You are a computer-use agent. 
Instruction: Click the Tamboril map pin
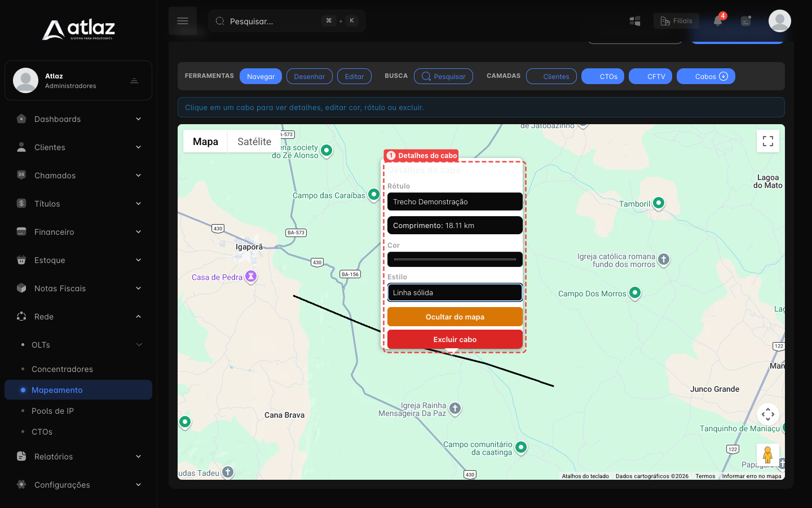pyautogui.click(x=659, y=203)
